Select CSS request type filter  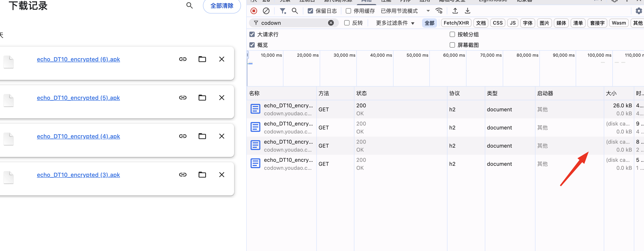tap(498, 23)
